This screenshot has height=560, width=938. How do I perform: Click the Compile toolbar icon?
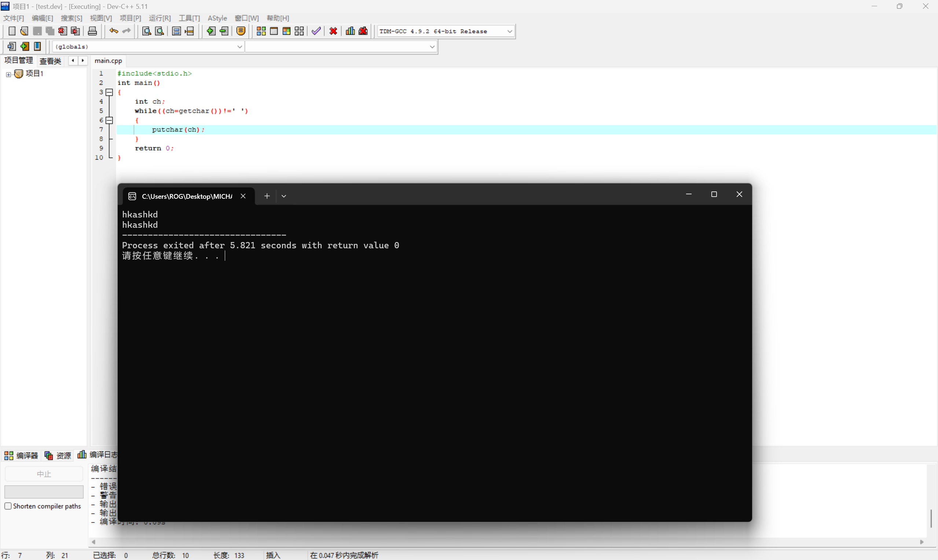[261, 31]
